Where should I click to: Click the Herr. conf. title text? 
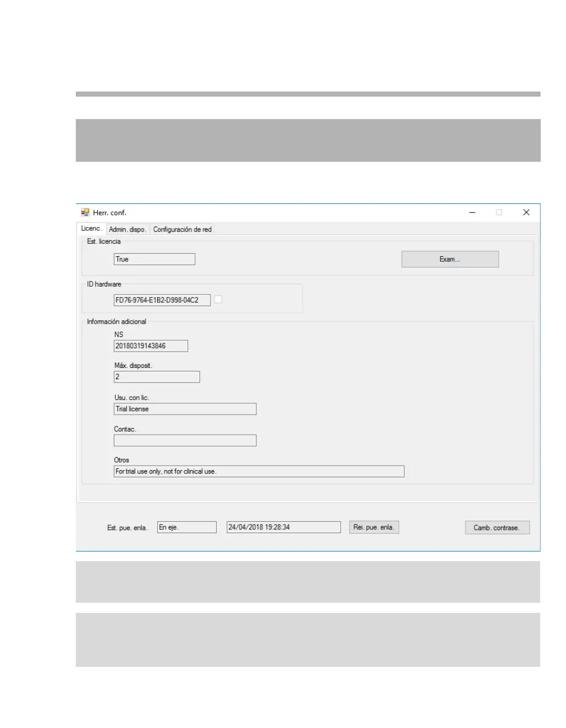(109, 212)
